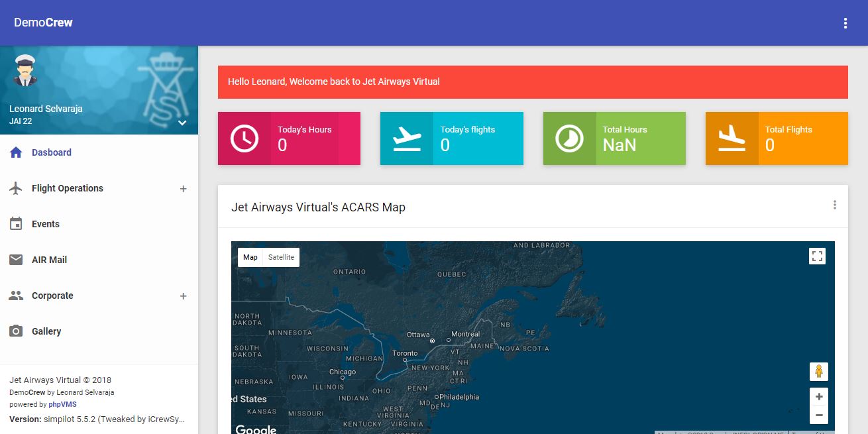Screen dimensions: 868x434
Task: Select the Total Hours NaN value
Action: [620, 145]
